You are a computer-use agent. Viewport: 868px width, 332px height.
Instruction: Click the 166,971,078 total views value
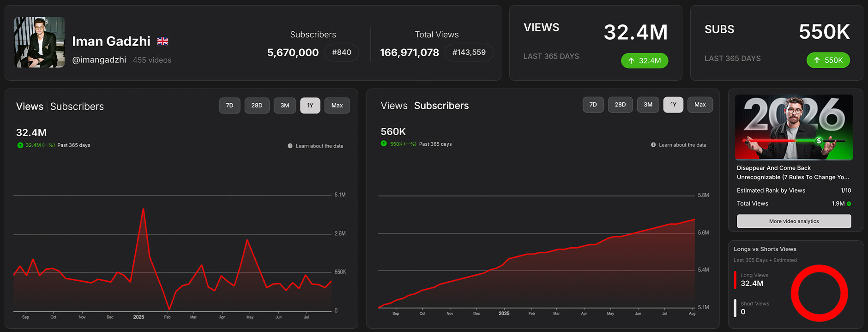coord(410,53)
